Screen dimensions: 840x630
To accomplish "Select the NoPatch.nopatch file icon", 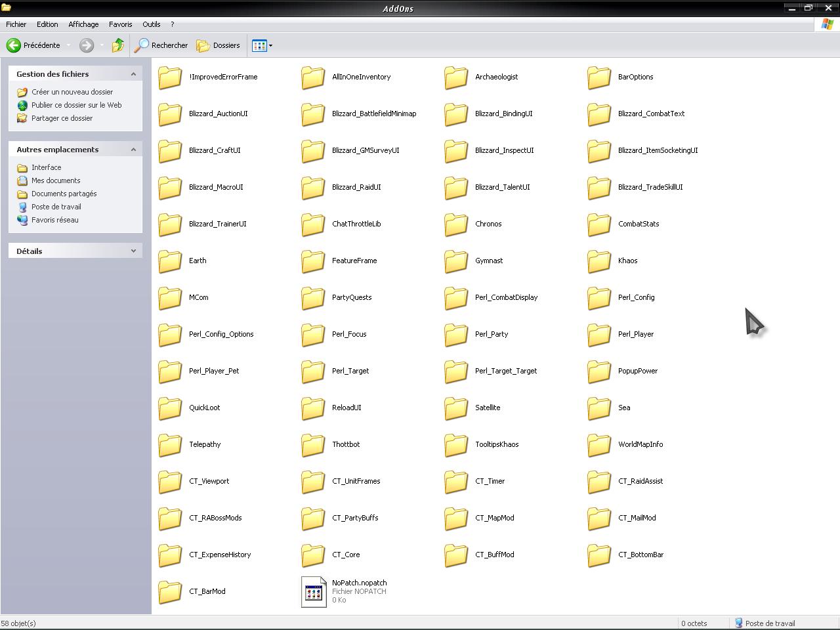I will pos(314,592).
